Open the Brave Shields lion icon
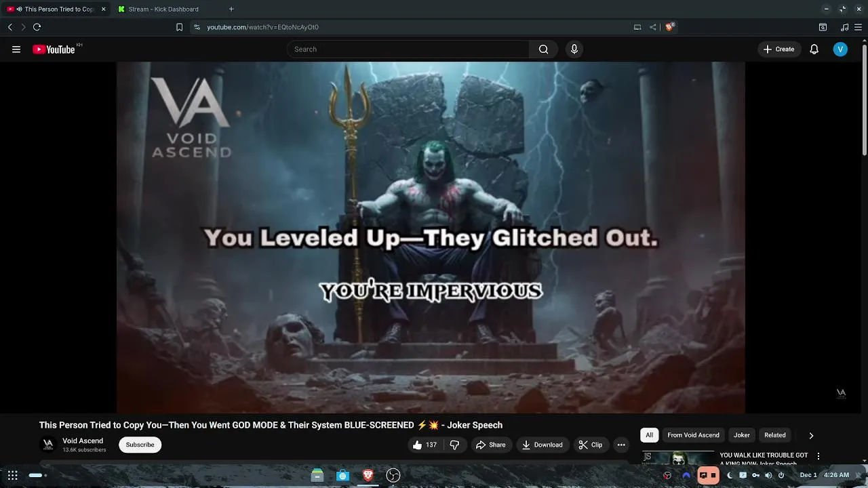This screenshot has width=868, height=488. pyautogui.click(x=669, y=27)
